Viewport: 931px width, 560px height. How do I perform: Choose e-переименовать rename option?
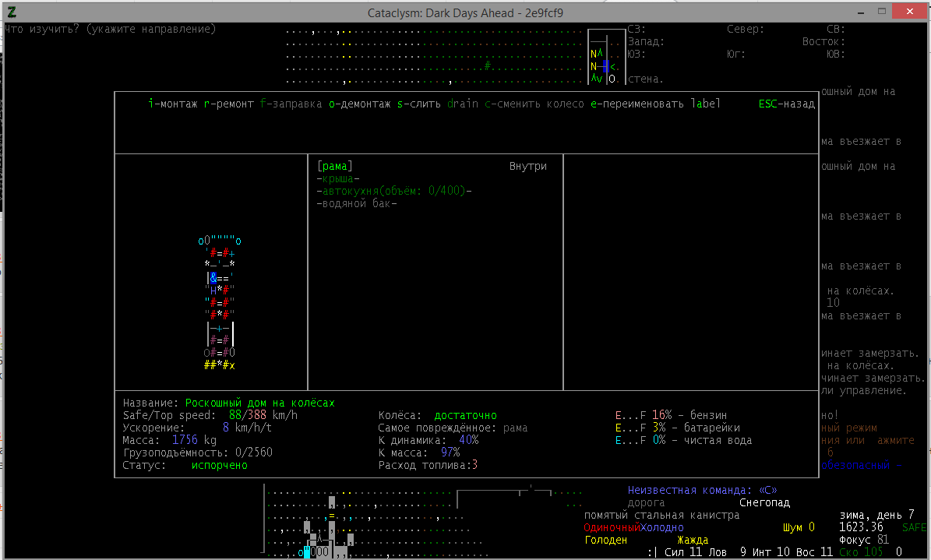point(637,104)
